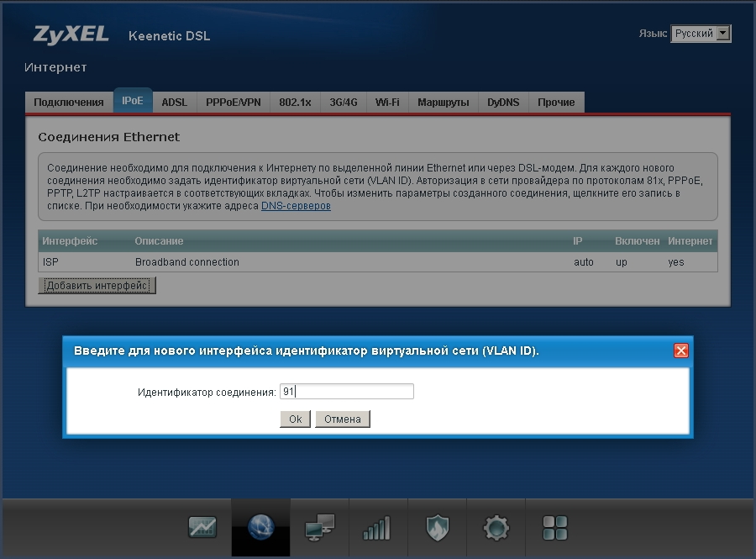
Task: Select the 3G/4G tab
Action: [x=344, y=103]
